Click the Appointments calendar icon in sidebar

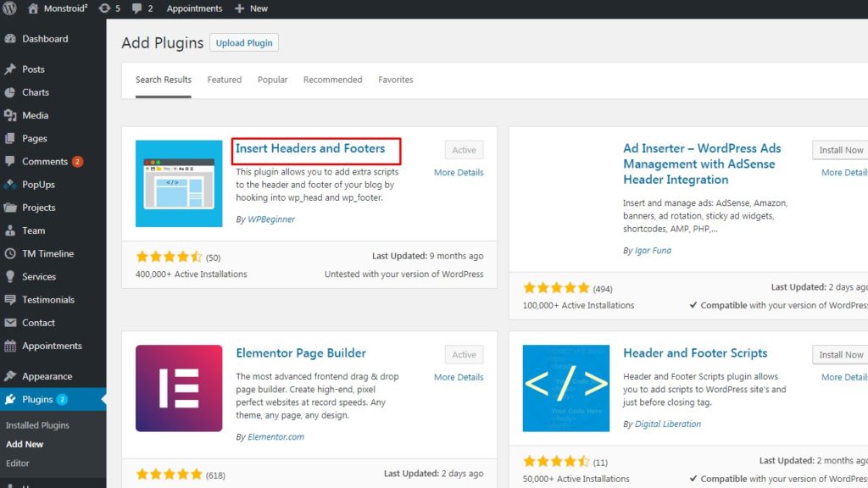click(x=10, y=346)
